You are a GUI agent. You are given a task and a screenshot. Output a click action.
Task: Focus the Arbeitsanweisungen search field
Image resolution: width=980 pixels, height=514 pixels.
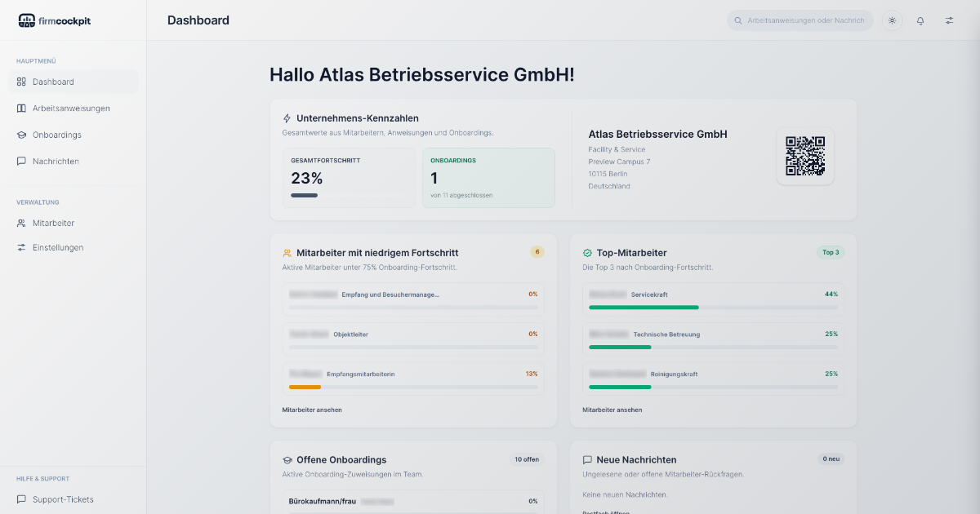(804, 20)
